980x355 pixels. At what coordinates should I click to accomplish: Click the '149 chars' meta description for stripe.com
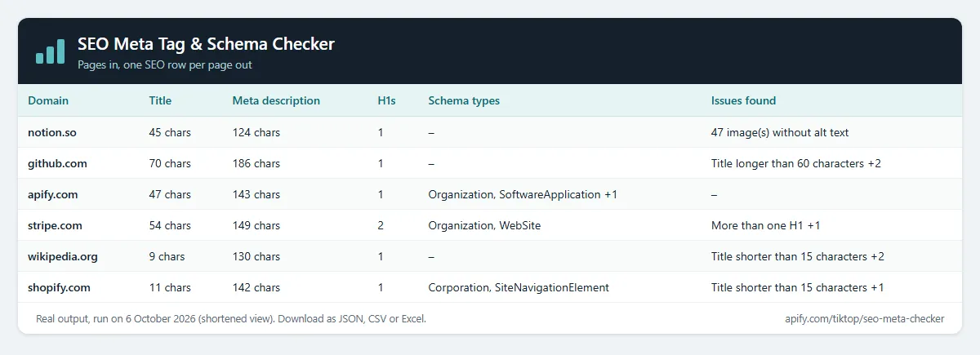256,225
